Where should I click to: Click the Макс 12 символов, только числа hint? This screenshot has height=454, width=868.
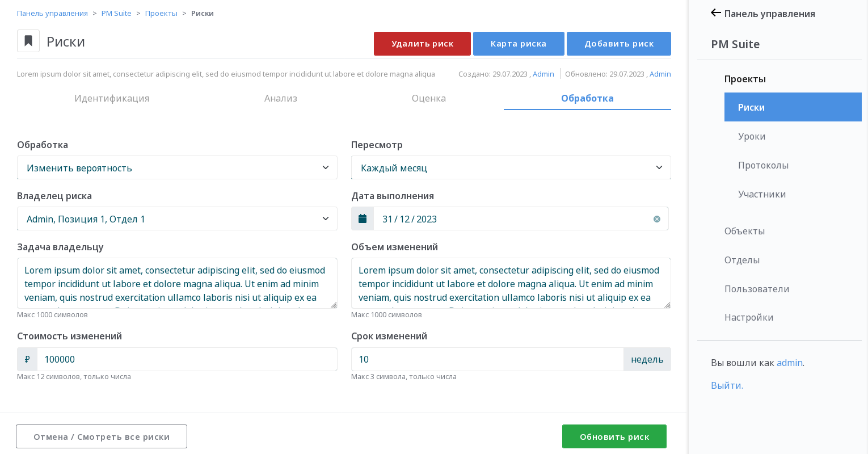click(74, 377)
